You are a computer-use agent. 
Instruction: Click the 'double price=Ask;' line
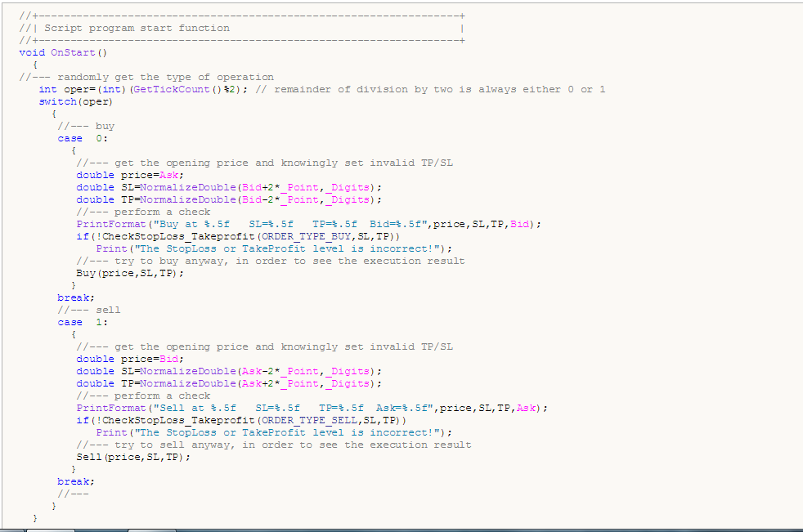point(130,175)
